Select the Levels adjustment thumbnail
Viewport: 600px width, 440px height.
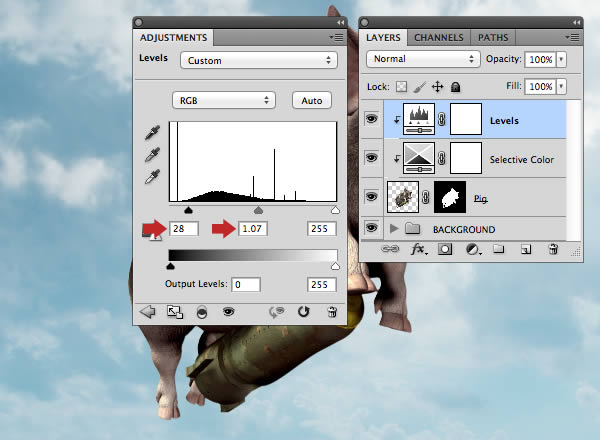[419, 119]
